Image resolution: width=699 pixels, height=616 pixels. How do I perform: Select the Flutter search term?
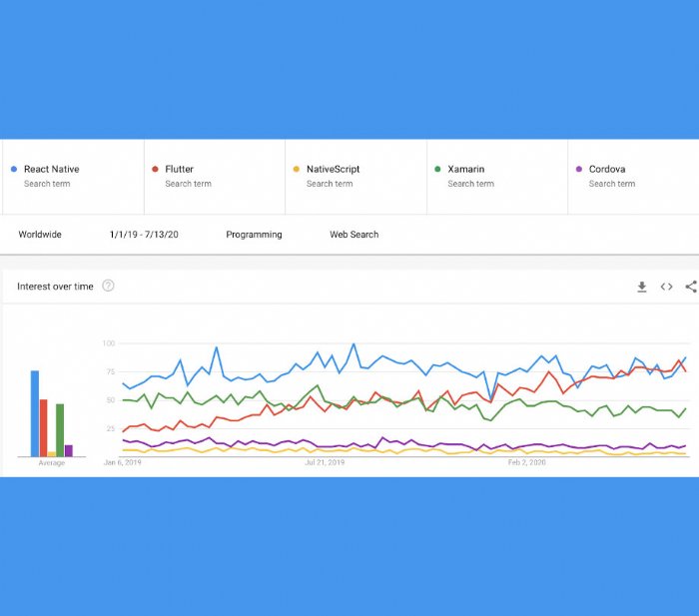180,170
